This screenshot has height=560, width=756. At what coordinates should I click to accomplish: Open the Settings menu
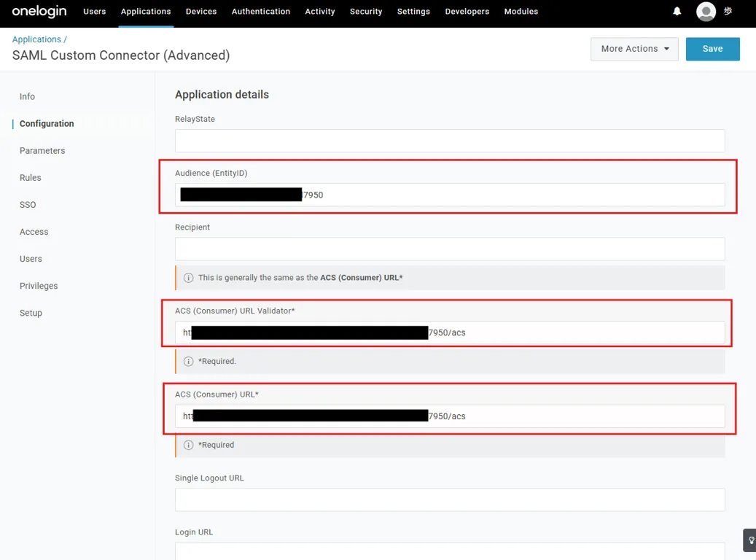coord(413,11)
